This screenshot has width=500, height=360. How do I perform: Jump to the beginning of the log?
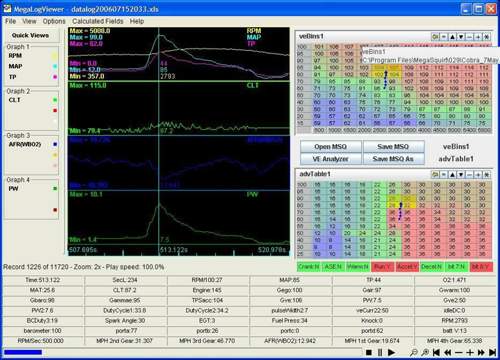[436, 352]
